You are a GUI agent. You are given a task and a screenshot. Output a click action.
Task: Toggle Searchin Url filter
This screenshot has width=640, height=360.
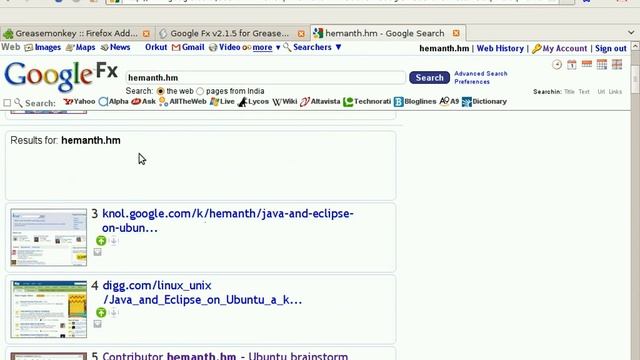(x=601, y=92)
